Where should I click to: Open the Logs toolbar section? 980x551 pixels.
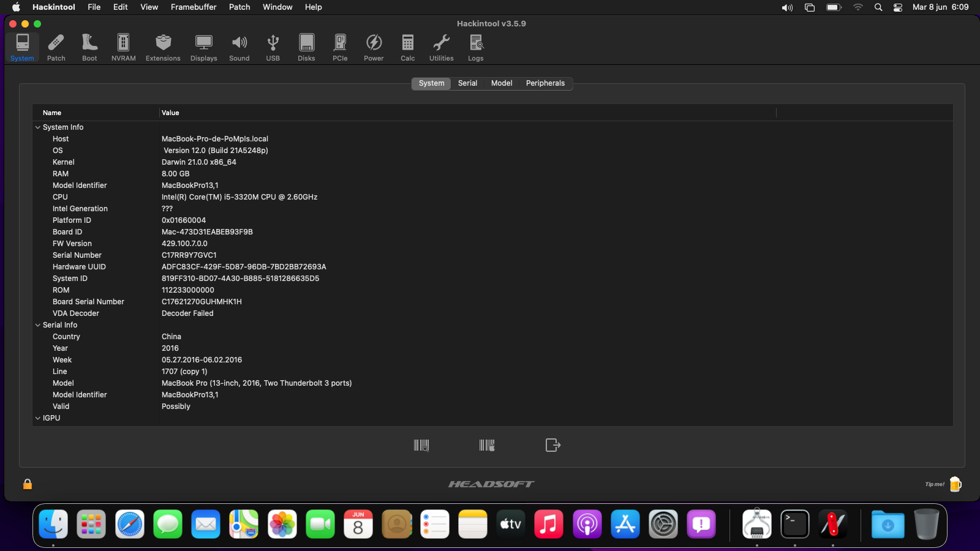click(475, 47)
